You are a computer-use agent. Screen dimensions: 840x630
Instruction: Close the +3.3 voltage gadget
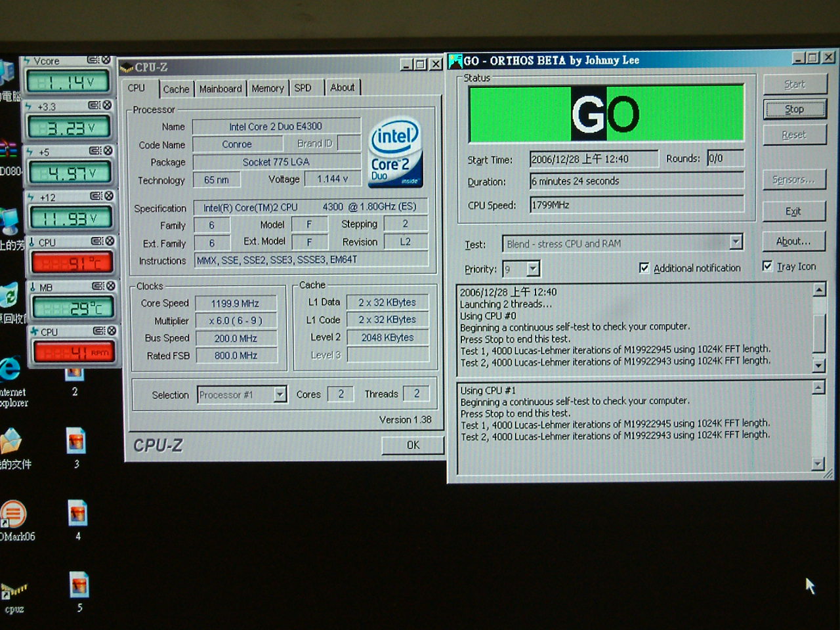coord(107,105)
